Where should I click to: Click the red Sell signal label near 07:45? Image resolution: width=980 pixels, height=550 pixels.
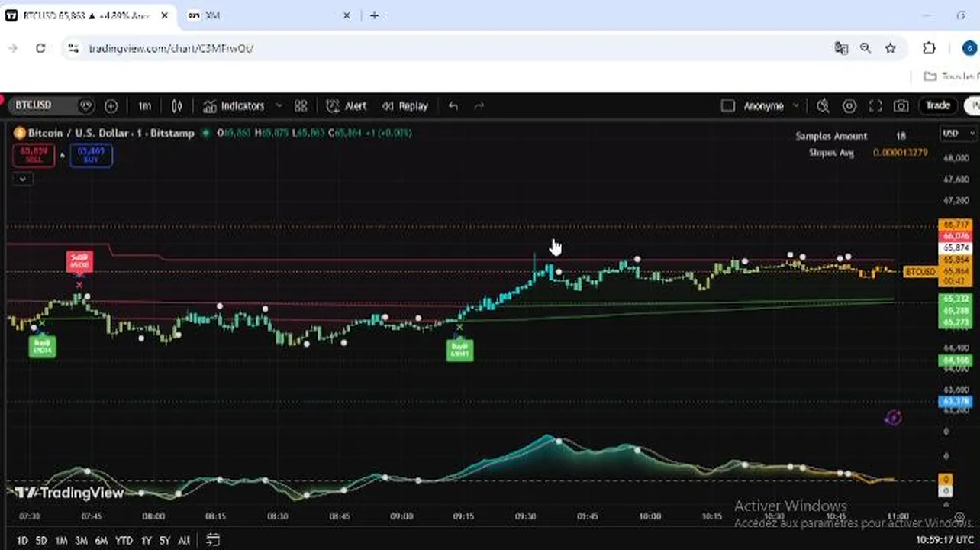(79, 261)
